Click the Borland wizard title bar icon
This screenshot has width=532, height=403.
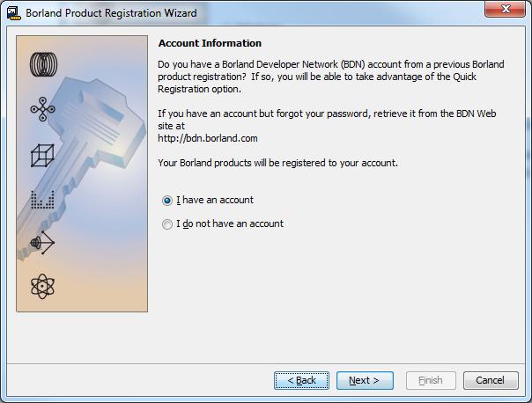[x=12, y=13]
